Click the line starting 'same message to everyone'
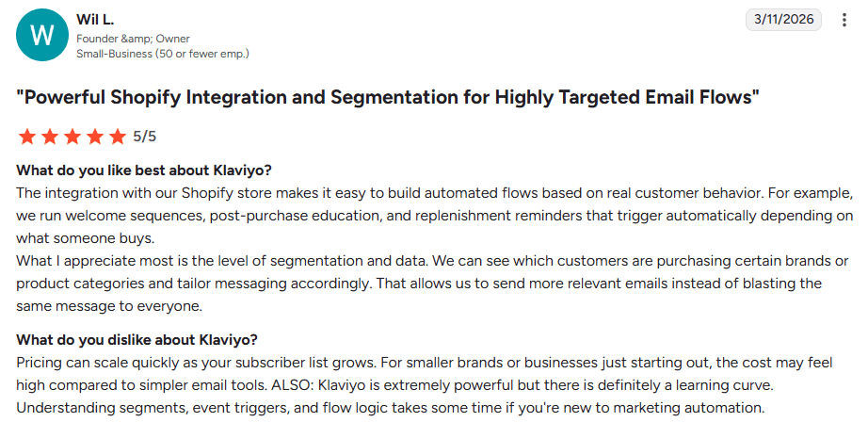Screen dimensions: 868x422 [x=109, y=306]
